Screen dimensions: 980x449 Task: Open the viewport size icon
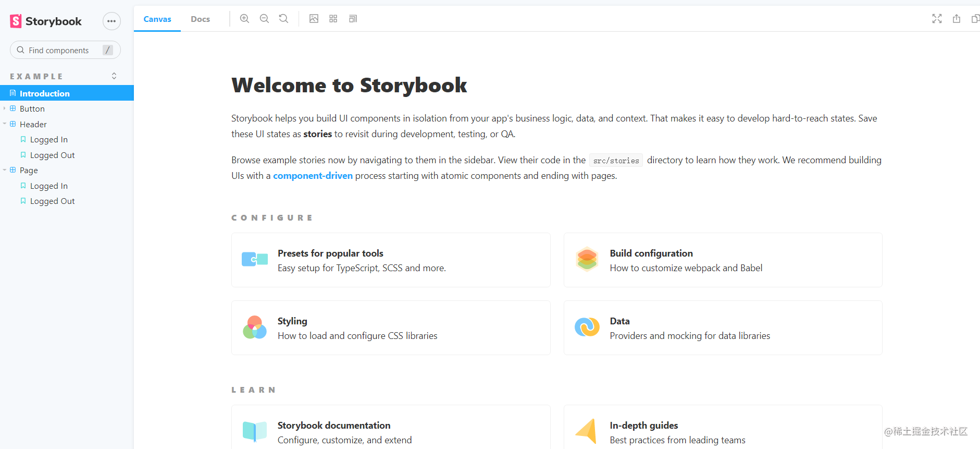click(353, 19)
